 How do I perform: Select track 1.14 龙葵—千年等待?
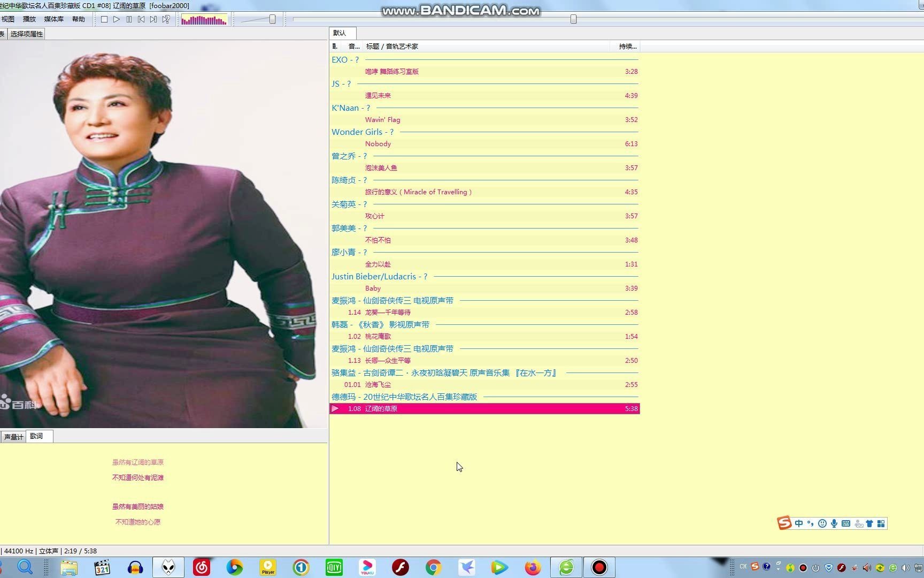pos(484,313)
